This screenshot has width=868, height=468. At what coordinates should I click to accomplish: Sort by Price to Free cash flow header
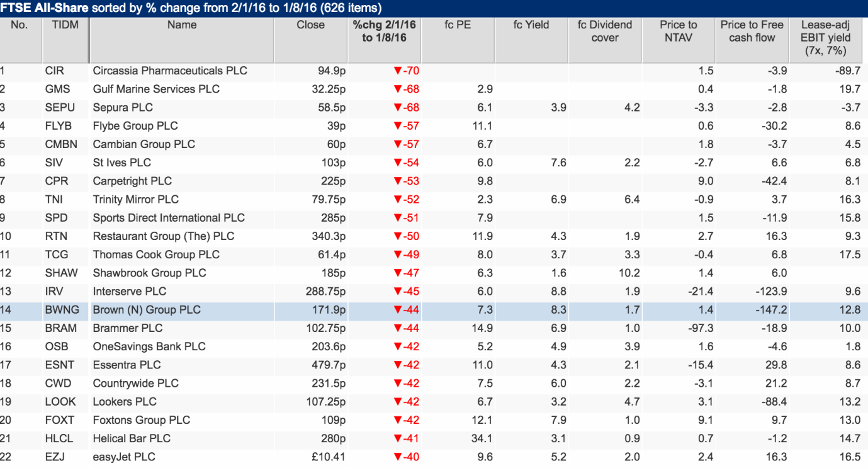[x=752, y=40]
